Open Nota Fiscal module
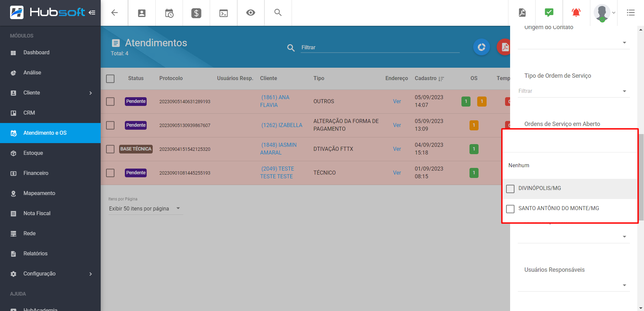The width and height of the screenshot is (644, 311). pos(50,213)
